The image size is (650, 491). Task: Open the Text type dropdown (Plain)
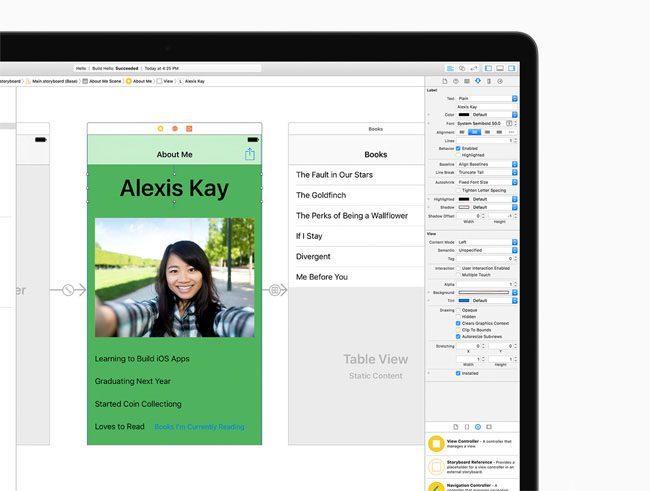[487, 98]
